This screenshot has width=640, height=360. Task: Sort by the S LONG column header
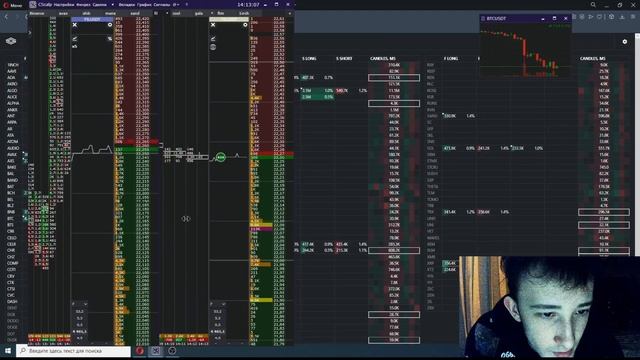click(x=309, y=58)
